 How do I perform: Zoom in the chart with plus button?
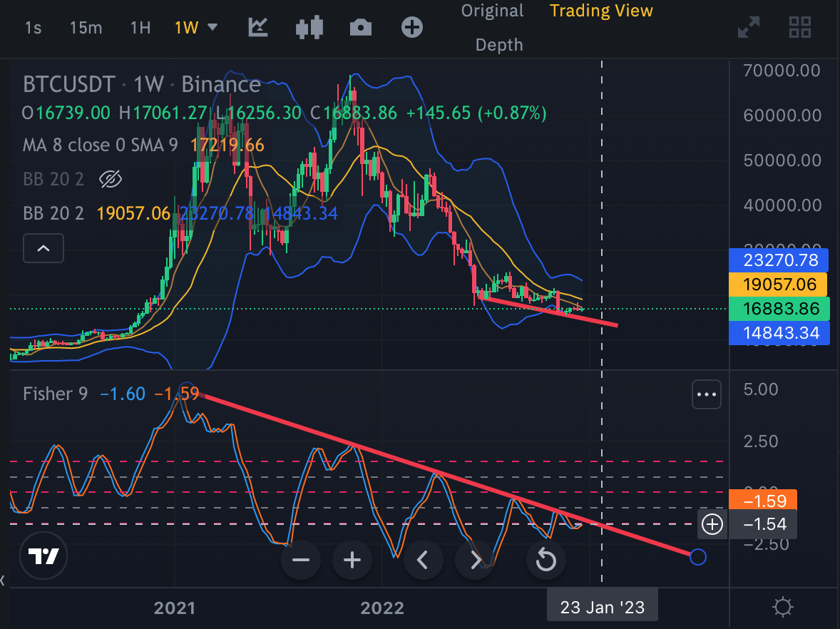(352, 561)
